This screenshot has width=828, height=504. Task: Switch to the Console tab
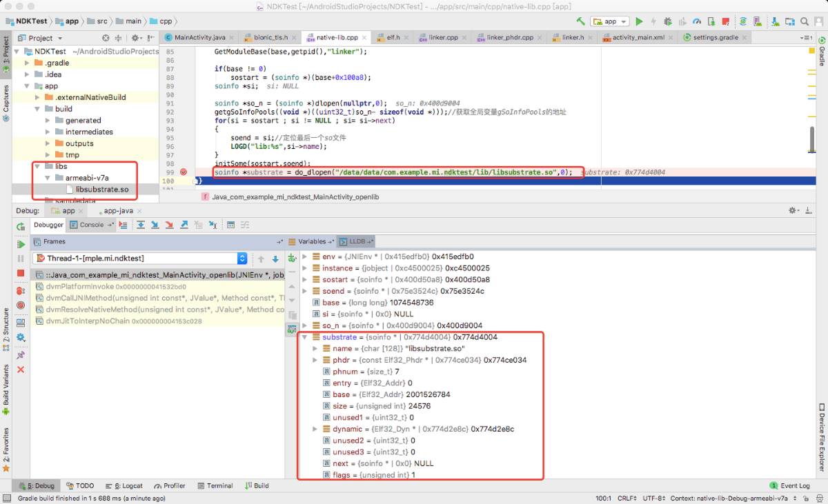[x=90, y=225]
